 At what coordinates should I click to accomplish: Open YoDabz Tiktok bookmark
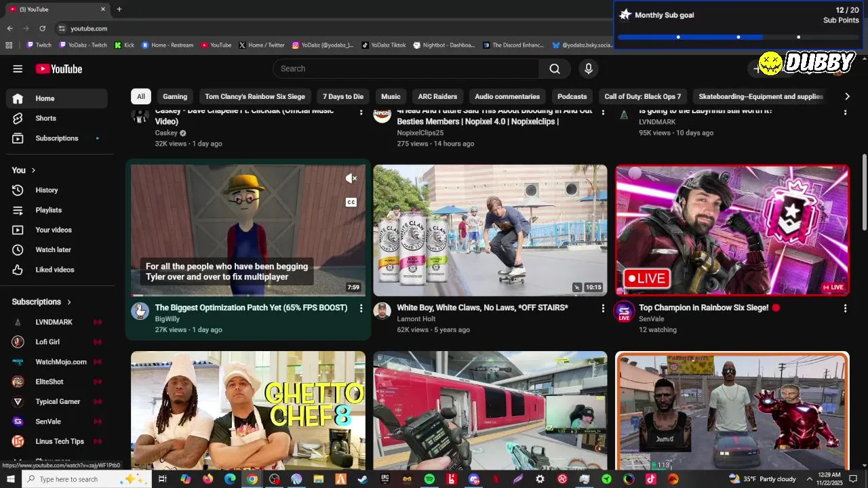(383, 45)
